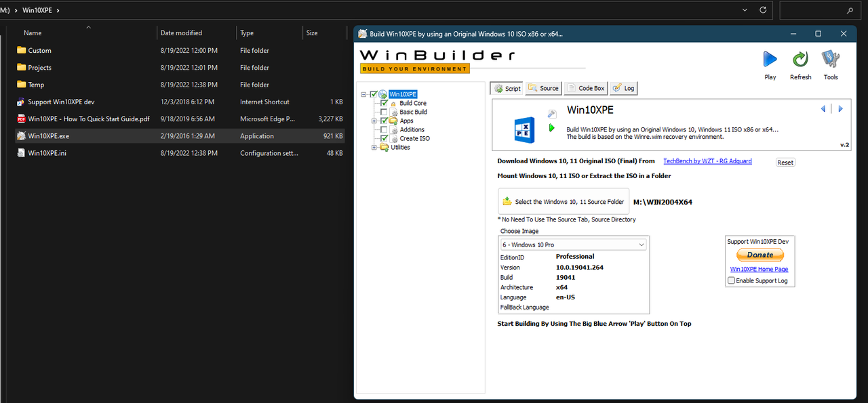Click the Reset button

coord(785,163)
